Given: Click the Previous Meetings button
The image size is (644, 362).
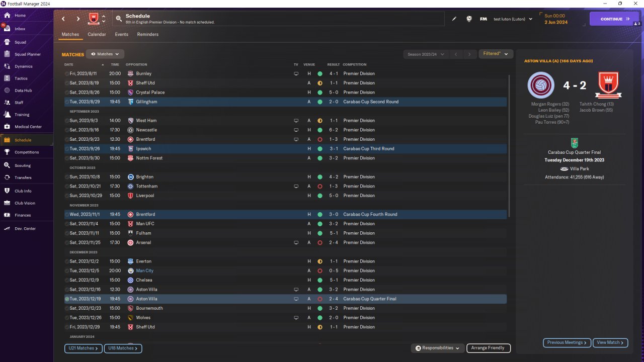Looking at the screenshot, I should [567, 342].
